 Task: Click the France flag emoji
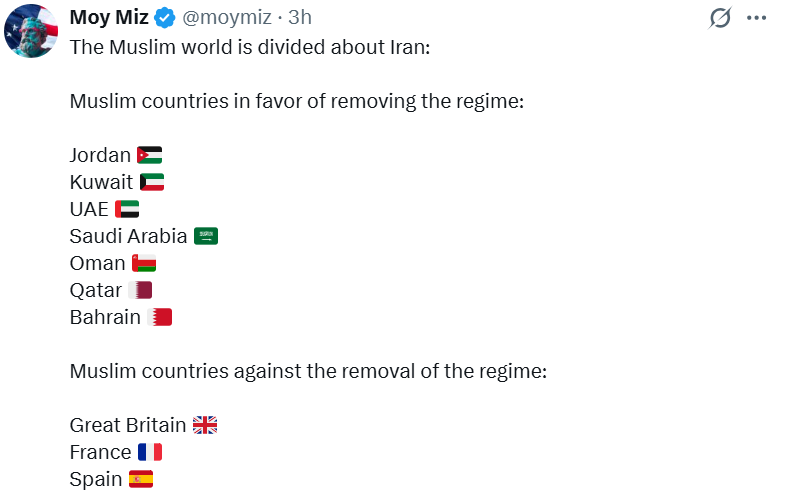(150, 452)
